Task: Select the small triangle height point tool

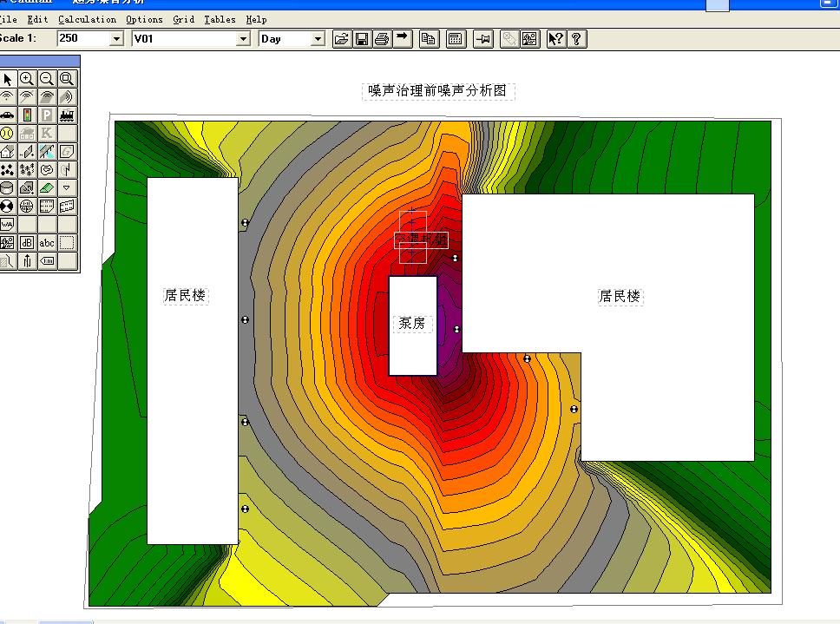Action: (67, 188)
